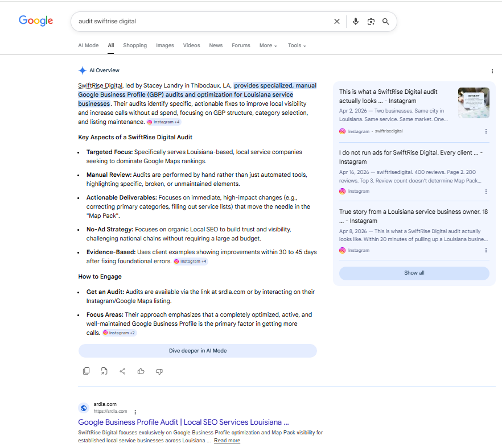Click the https://srdla.com URL text
The height and width of the screenshot is (448, 502).
click(110, 412)
